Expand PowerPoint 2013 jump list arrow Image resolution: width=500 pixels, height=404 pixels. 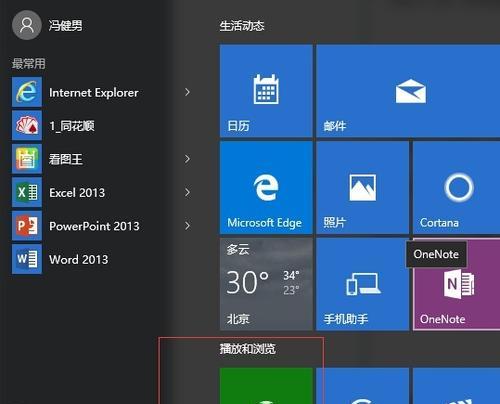coord(188,226)
